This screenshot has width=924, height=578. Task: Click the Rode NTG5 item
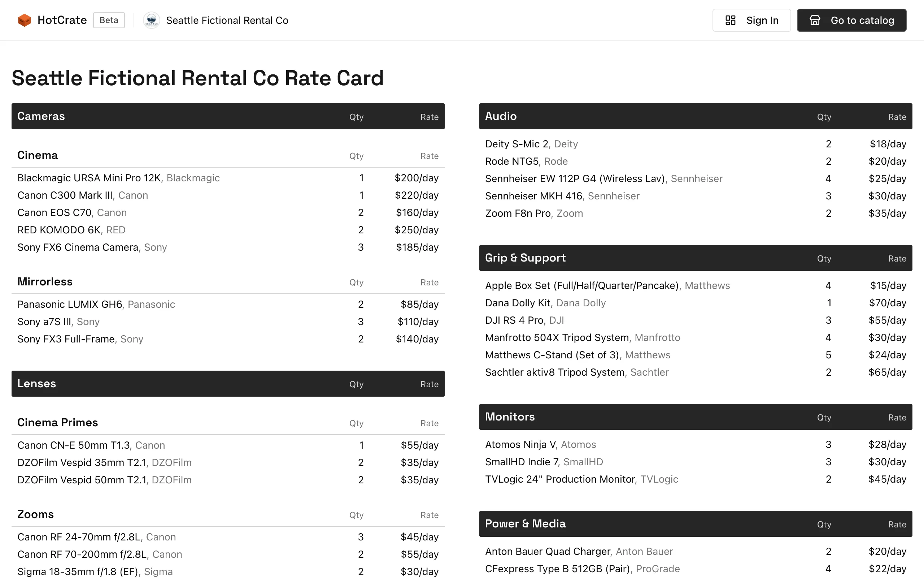click(x=696, y=161)
